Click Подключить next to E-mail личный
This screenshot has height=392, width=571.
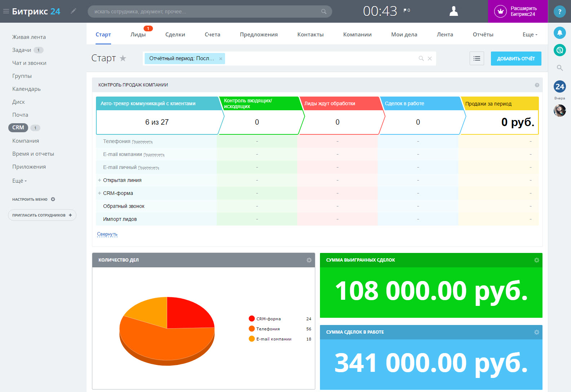pyautogui.click(x=149, y=168)
